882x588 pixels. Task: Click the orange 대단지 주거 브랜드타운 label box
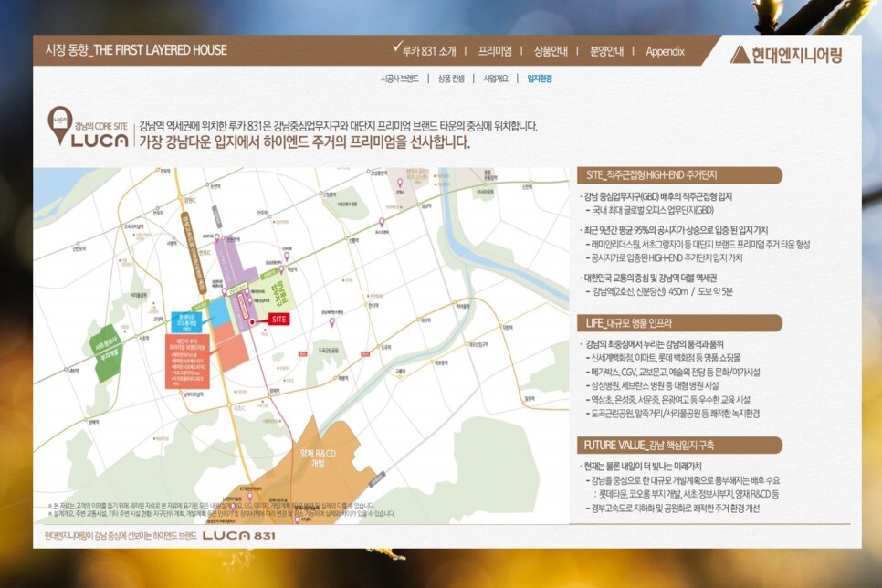187,362
